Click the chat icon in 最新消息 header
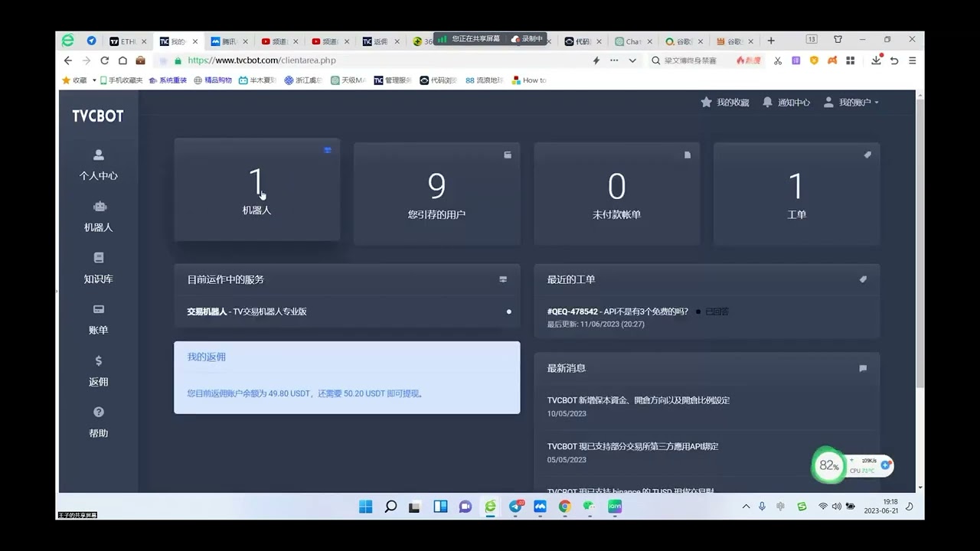The height and width of the screenshot is (551, 980). click(863, 368)
